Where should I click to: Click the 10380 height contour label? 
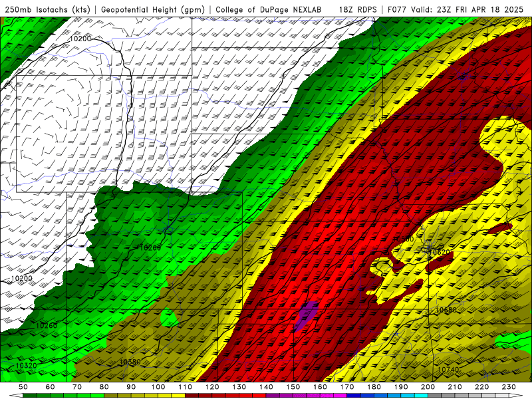click(x=130, y=362)
